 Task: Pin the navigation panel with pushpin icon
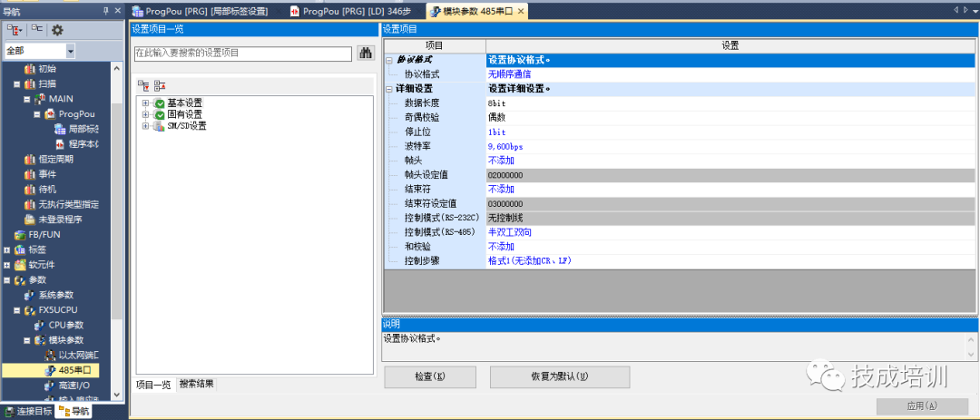click(x=106, y=11)
